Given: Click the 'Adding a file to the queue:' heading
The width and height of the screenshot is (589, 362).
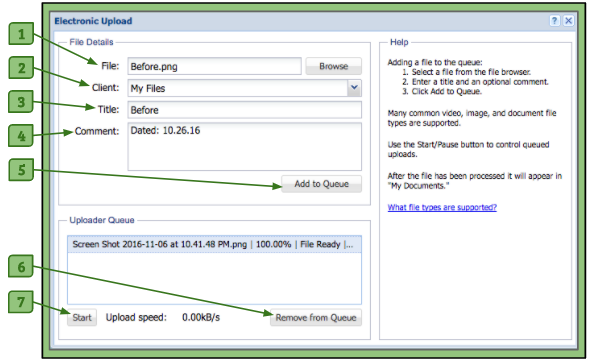Looking at the screenshot, I should [x=435, y=62].
